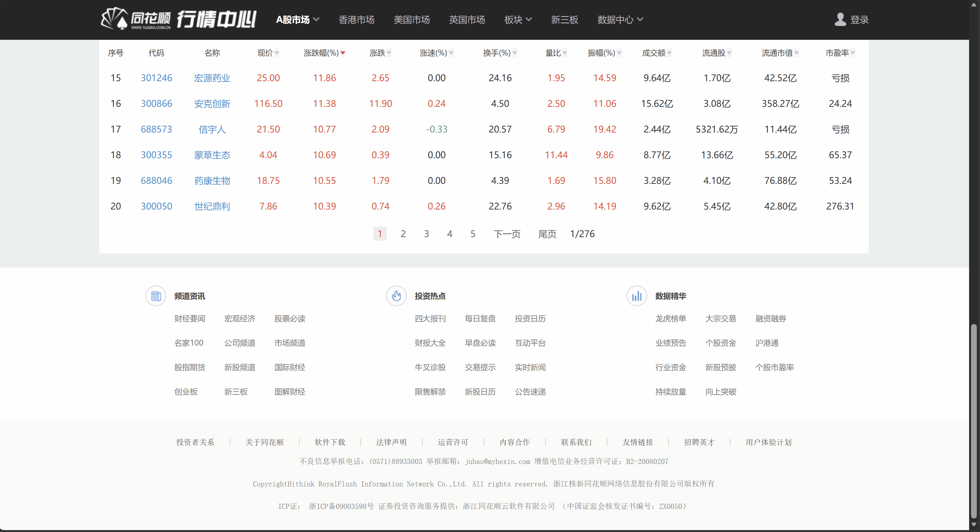Jump to page 3 of listings

[x=426, y=234]
